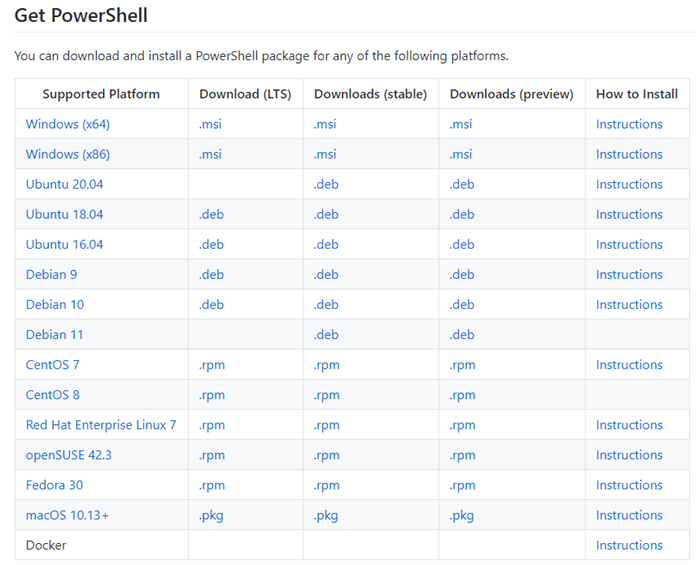This screenshot has width=698, height=565.
Task: Open Instructions for Docker
Action: pos(629,545)
